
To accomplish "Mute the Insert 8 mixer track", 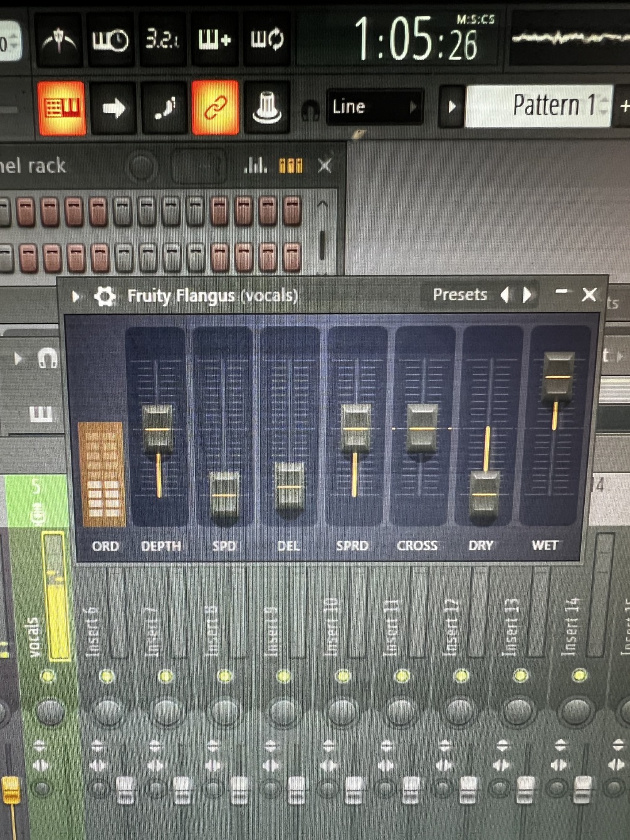I will [x=225, y=676].
